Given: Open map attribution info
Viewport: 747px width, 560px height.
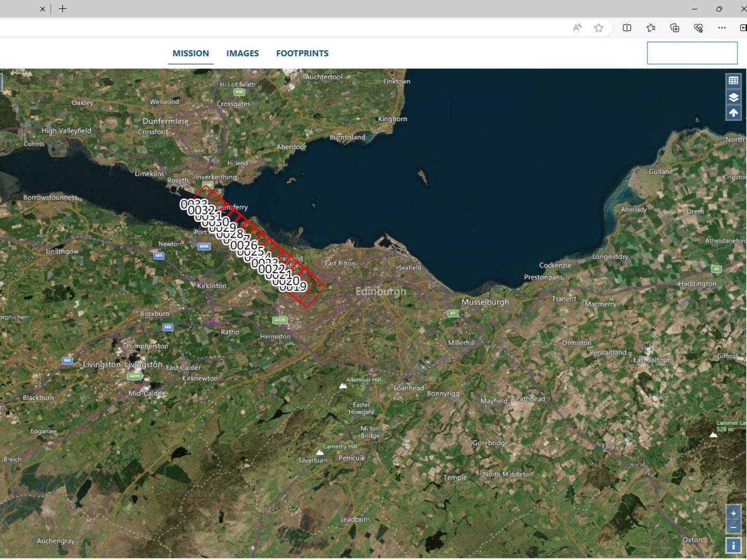Looking at the screenshot, I should (x=733, y=544).
